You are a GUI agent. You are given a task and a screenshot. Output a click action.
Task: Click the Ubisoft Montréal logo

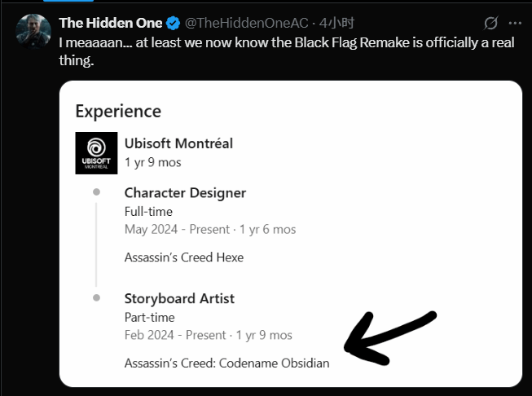(95, 152)
